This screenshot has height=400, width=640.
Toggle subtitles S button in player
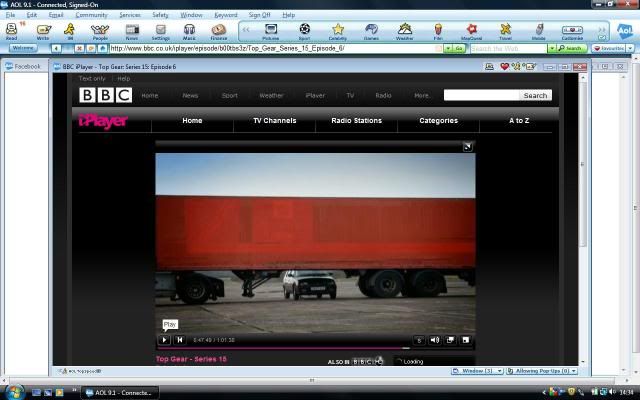tap(419, 340)
